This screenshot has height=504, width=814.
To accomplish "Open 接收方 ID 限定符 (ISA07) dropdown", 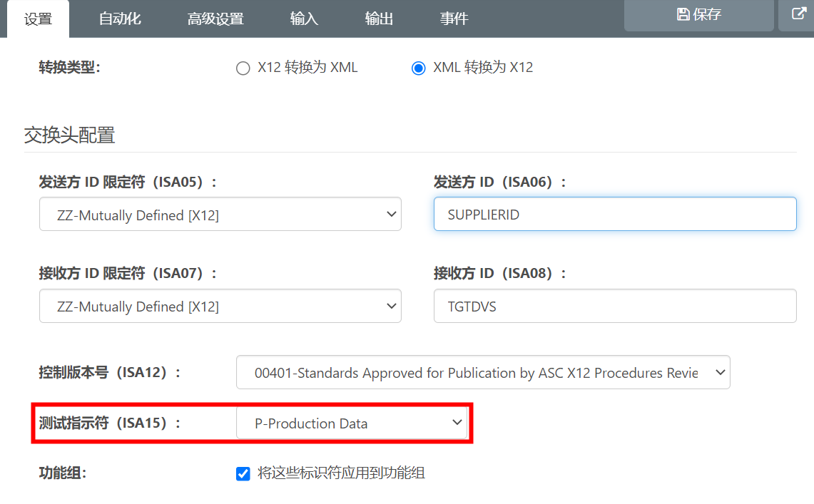I will 220,306.
